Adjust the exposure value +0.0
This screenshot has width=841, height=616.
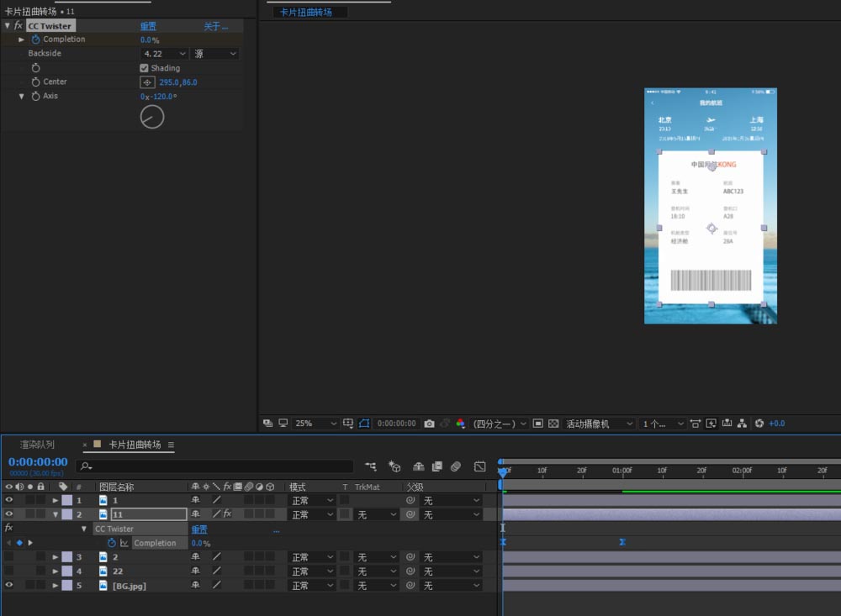point(776,424)
